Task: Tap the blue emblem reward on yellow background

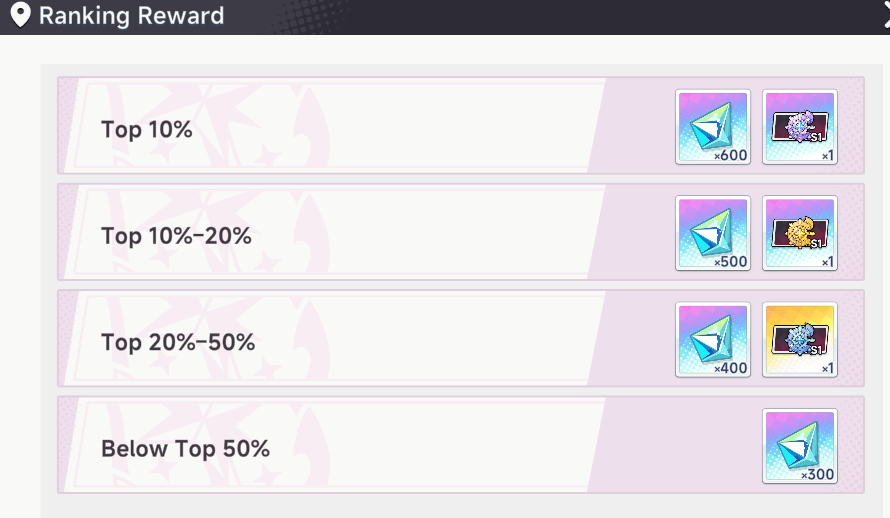Action: pyautogui.click(x=799, y=339)
